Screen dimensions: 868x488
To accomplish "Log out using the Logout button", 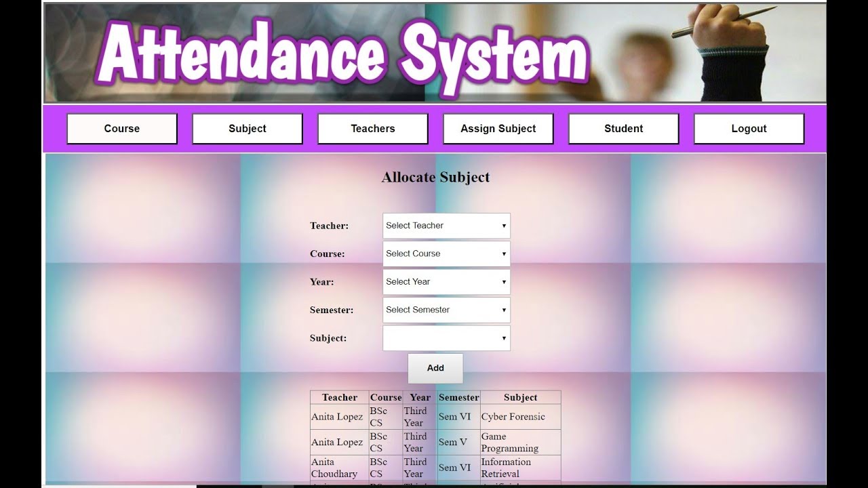I will pos(749,129).
